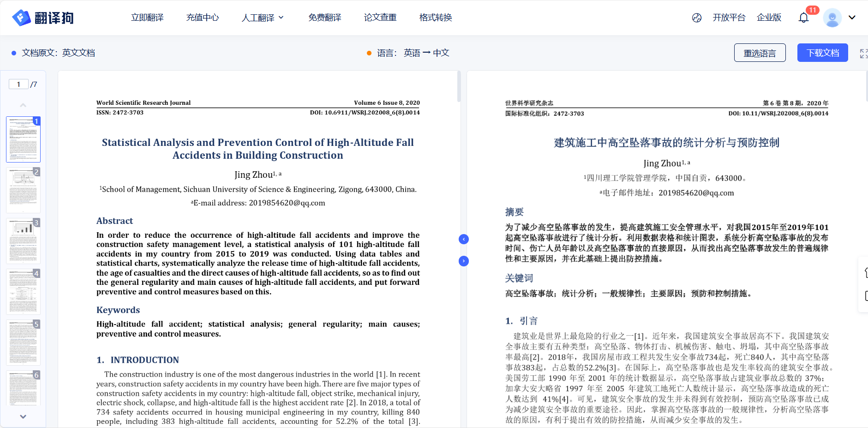Screen dimensions: 868x428
Task: Click the 世界科学研究杂志 header text
Action: coord(529,103)
